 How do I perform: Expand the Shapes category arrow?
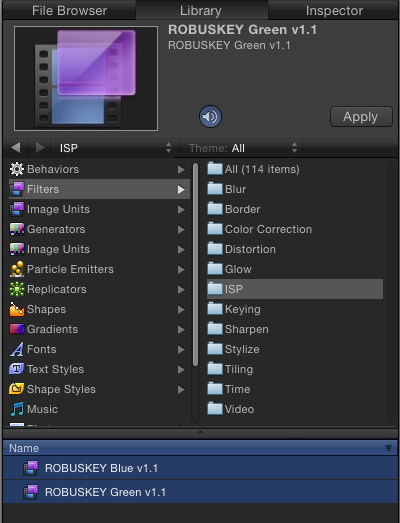tap(181, 310)
